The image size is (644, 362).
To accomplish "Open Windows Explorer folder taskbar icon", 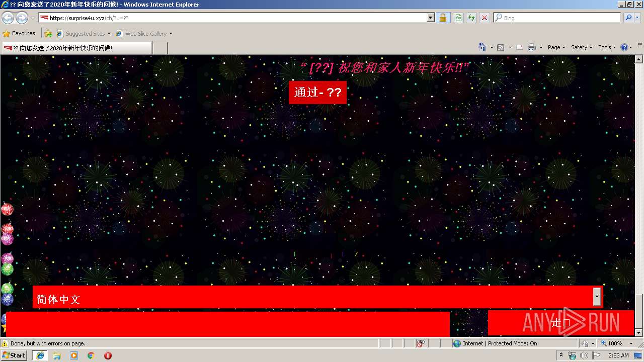I will 57,355.
